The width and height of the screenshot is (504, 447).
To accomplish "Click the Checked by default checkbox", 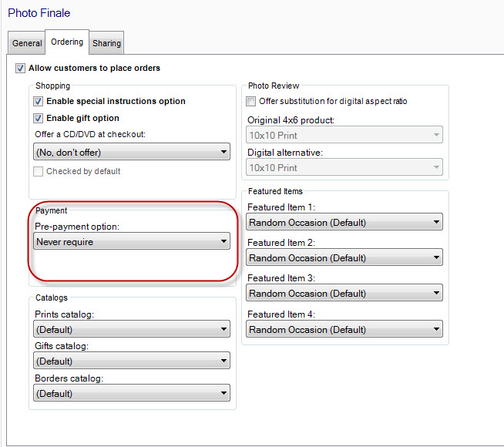I will (x=38, y=171).
